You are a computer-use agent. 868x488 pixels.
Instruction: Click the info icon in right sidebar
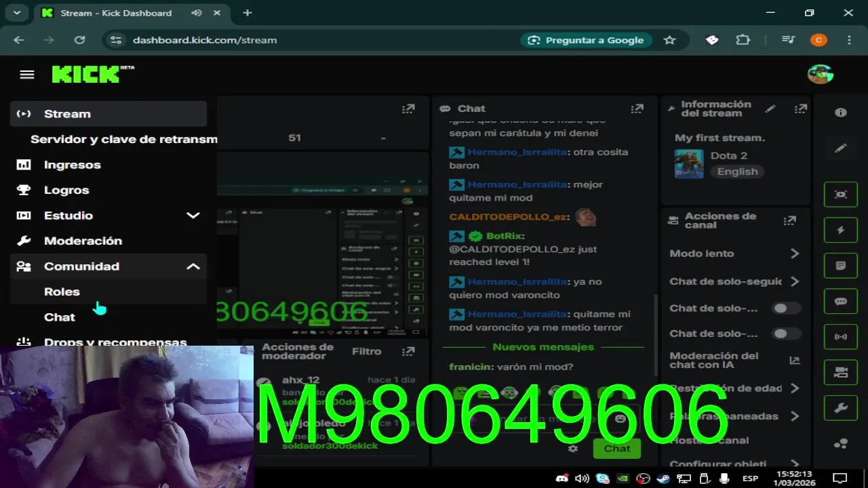click(841, 113)
